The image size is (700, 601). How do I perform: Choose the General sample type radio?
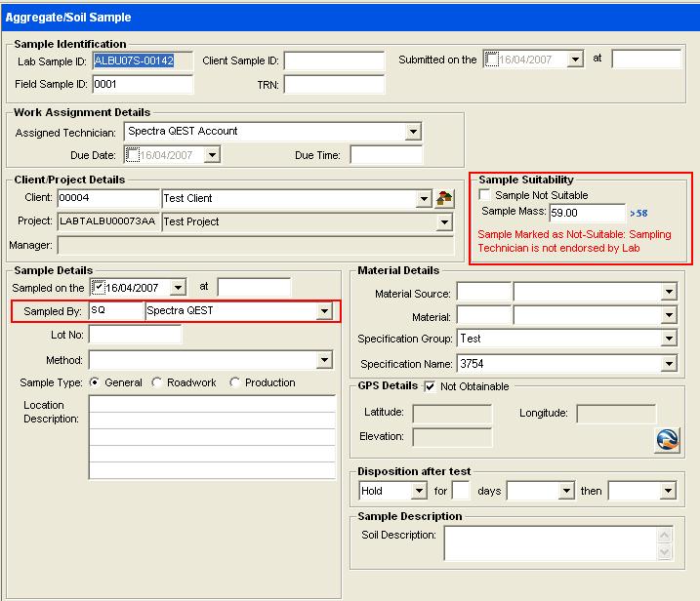pyautogui.click(x=95, y=382)
